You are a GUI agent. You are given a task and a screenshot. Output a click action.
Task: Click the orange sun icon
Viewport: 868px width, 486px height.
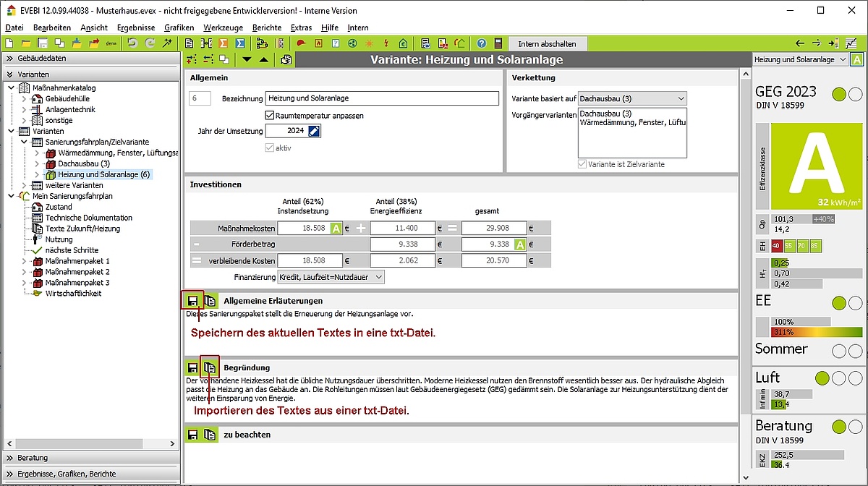369,43
